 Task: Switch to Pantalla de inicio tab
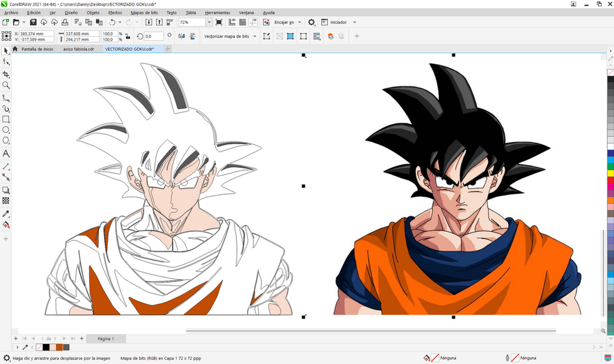37,49
